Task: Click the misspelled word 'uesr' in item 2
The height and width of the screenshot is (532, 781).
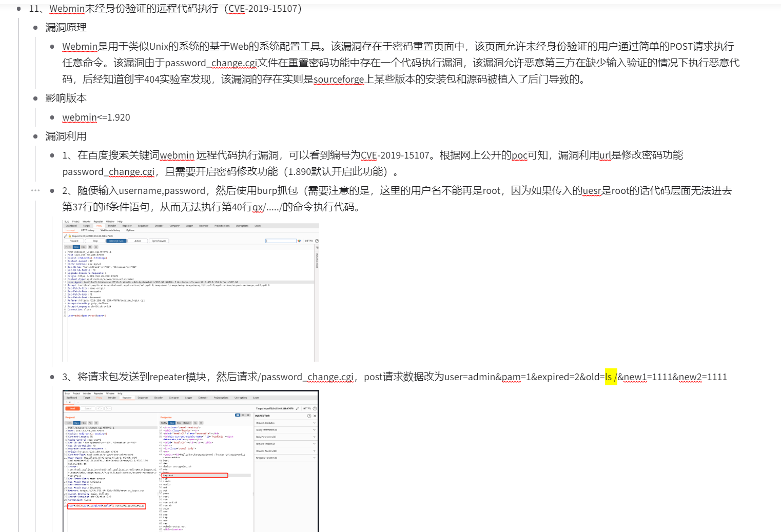Action: coord(592,191)
